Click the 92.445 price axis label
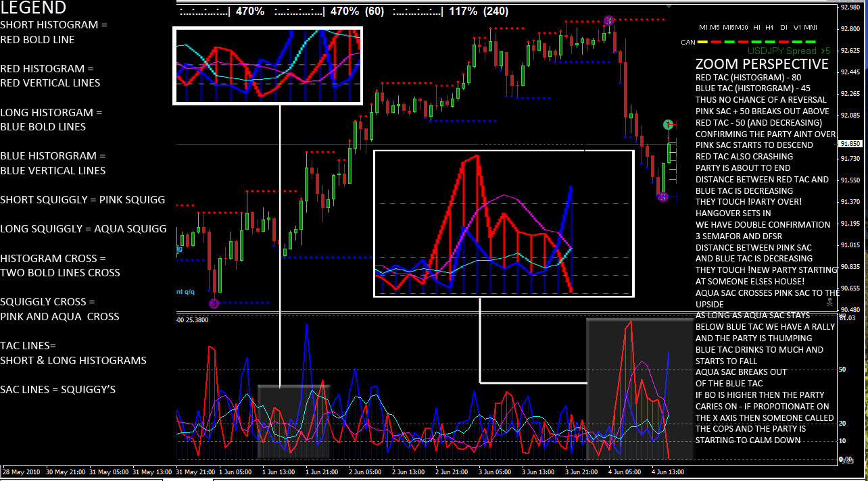 pos(850,72)
